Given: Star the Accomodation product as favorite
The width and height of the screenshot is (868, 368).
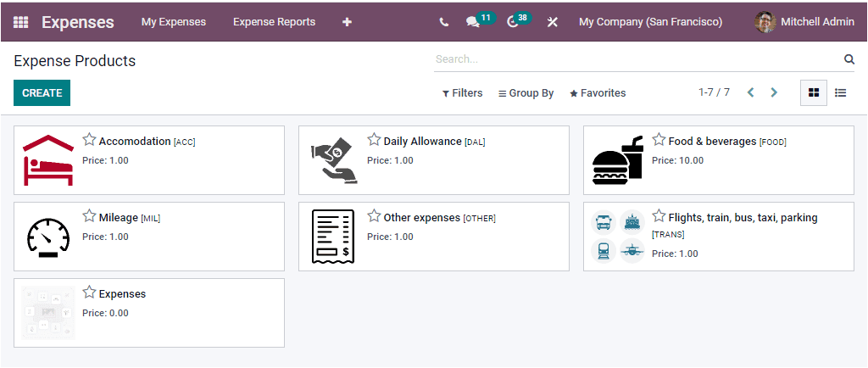Looking at the screenshot, I should pos(89,140).
